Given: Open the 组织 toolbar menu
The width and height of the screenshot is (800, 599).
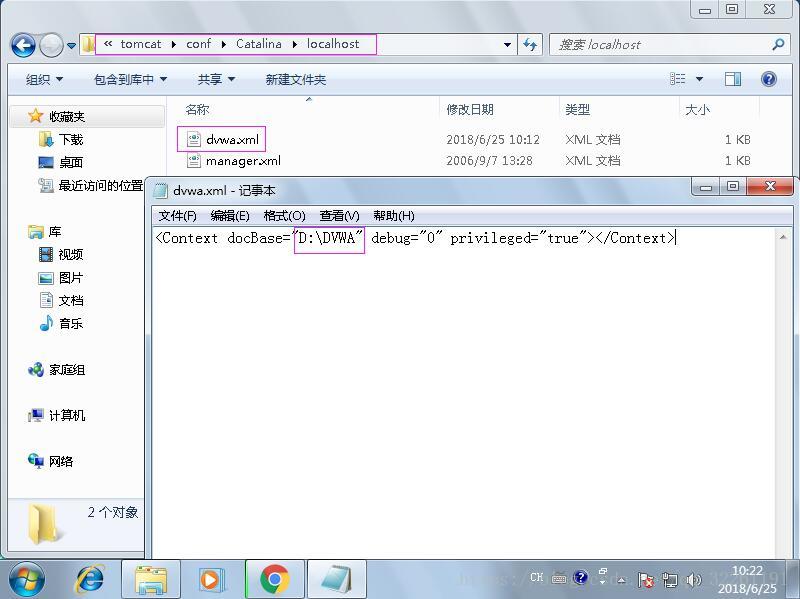Looking at the screenshot, I should click(44, 80).
